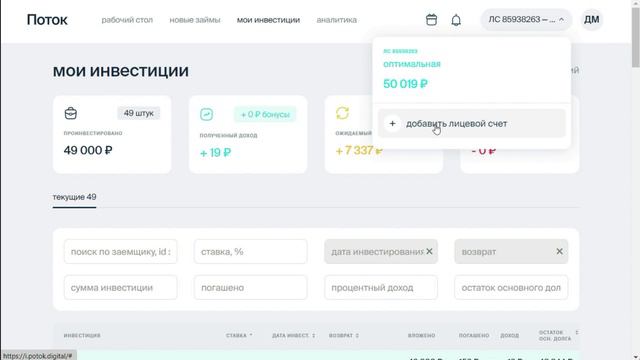Focus the погашено filter field
Image resolution: width=640 pixels, height=360 pixels.
[x=251, y=287]
